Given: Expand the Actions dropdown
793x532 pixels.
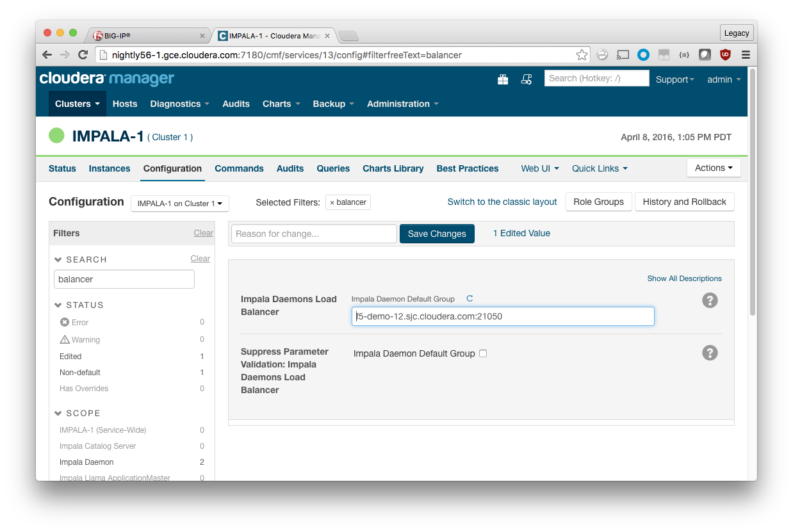Looking at the screenshot, I should 714,168.
